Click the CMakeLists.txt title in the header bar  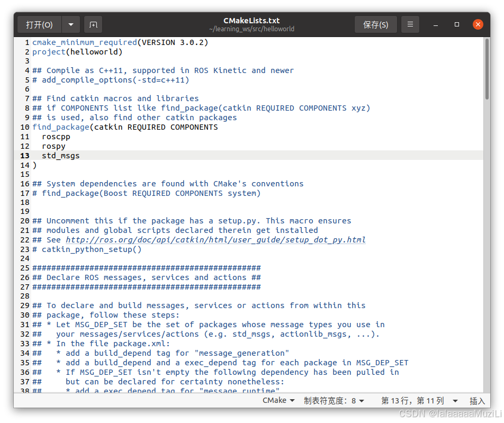click(x=252, y=21)
